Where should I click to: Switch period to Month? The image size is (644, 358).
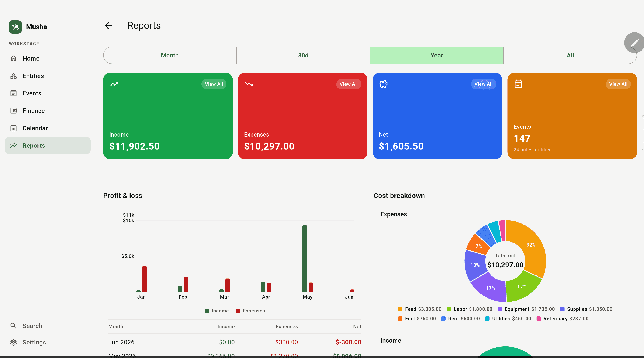170,55
